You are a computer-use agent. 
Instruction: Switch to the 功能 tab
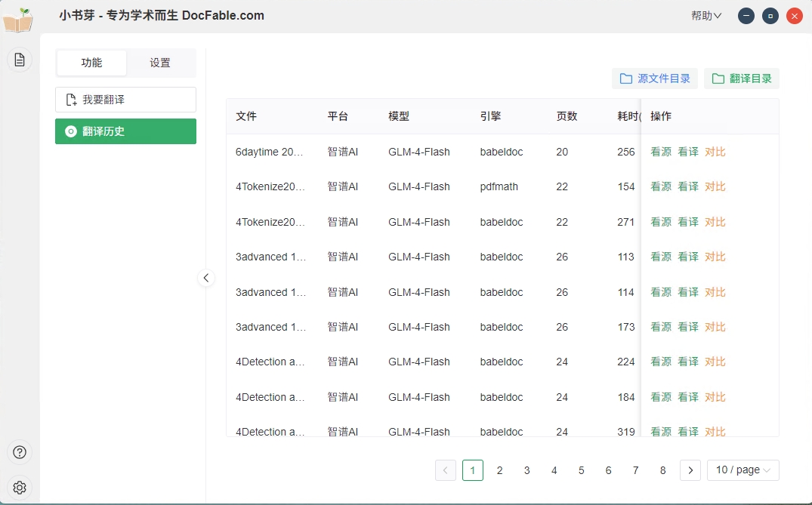[91, 63]
